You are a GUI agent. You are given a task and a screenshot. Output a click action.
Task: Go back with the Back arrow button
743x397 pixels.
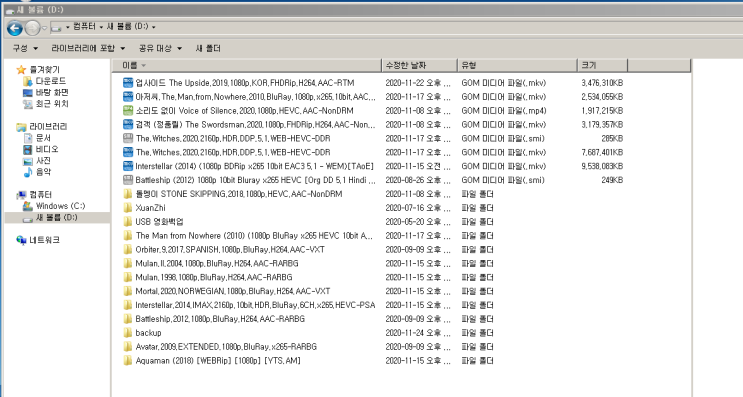[15, 28]
